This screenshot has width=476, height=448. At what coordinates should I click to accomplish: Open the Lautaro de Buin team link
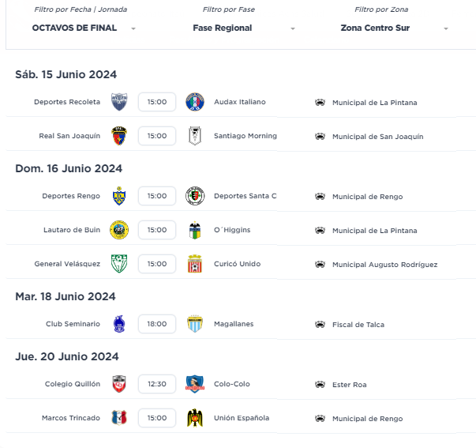72,230
